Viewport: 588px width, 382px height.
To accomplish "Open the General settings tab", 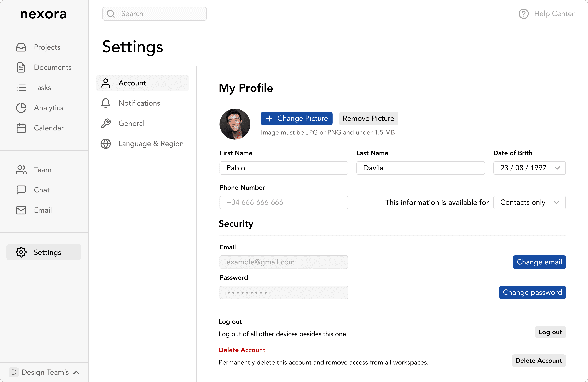I will [x=131, y=123].
